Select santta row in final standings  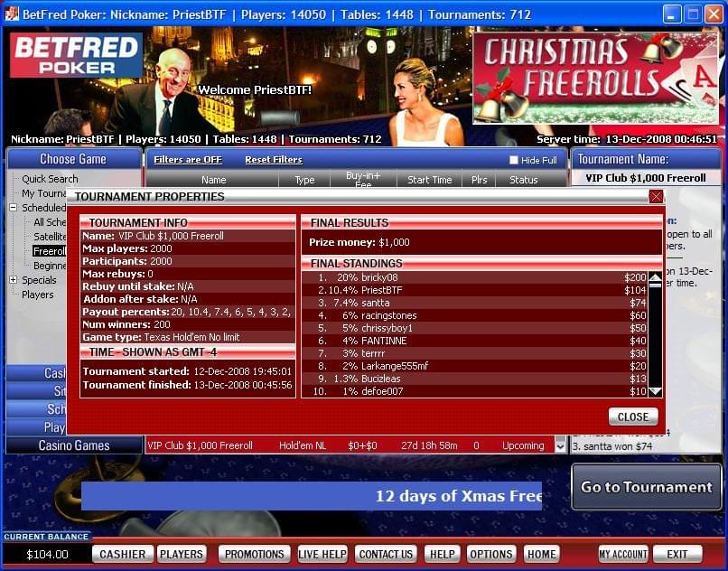tap(474, 303)
